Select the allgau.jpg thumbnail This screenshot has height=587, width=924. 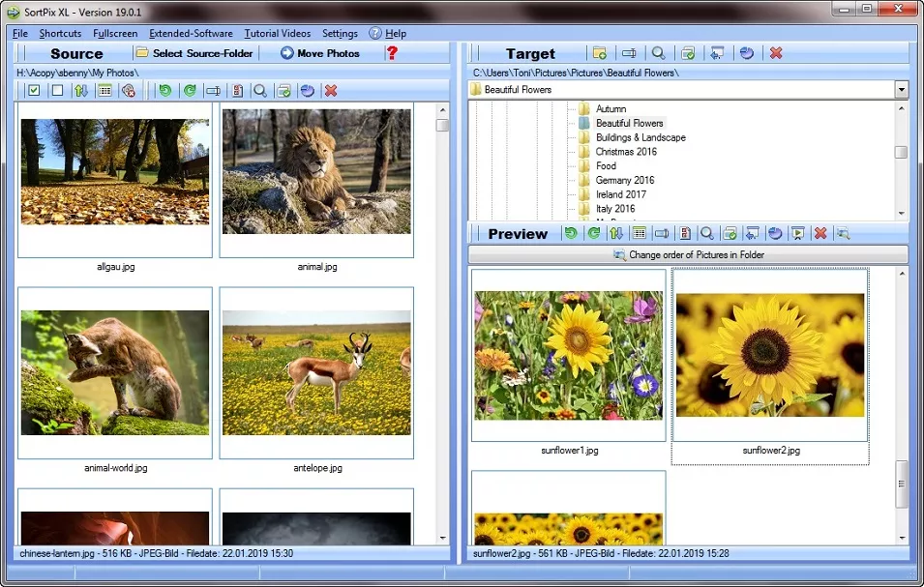(x=115, y=180)
